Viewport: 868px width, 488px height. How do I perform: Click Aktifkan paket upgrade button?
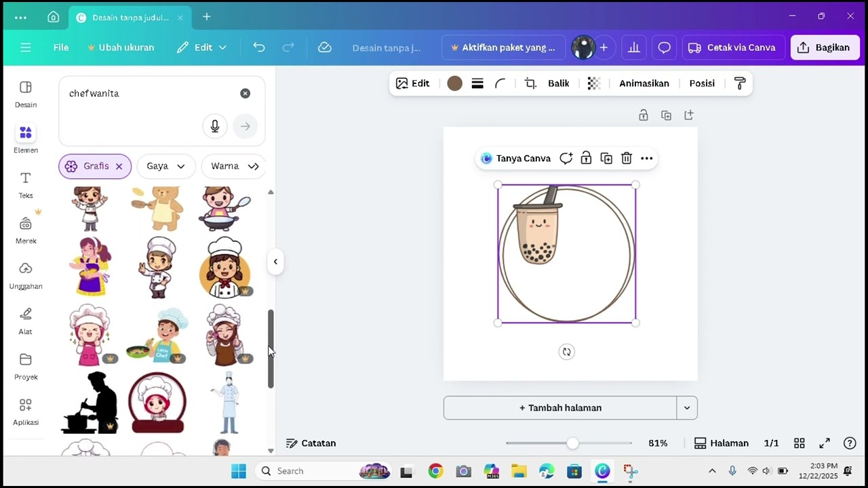pos(503,47)
